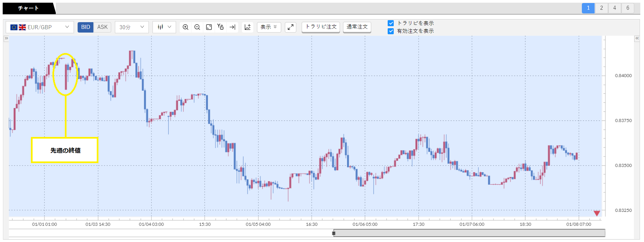Click the 0.84000 price axis label

pyautogui.click(x=623, y=76)
